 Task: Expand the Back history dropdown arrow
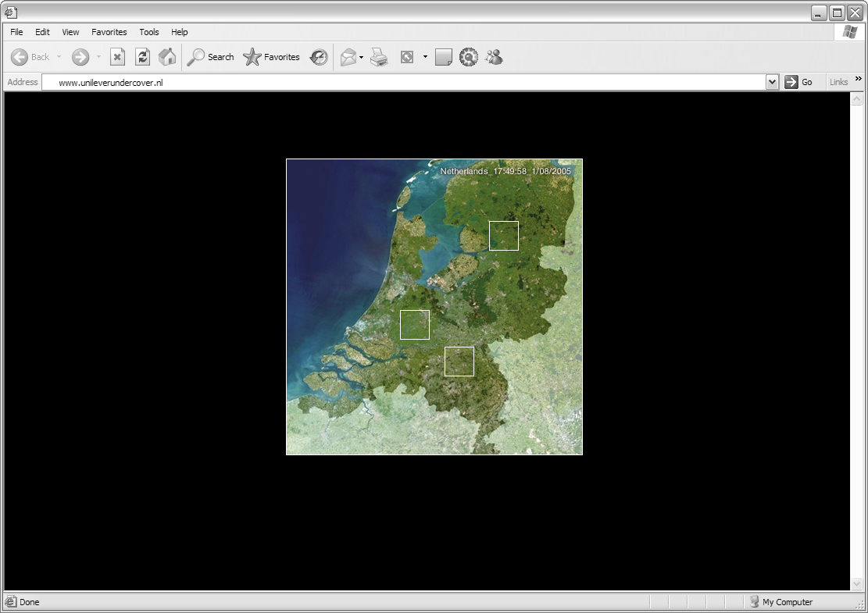[59, 57]
